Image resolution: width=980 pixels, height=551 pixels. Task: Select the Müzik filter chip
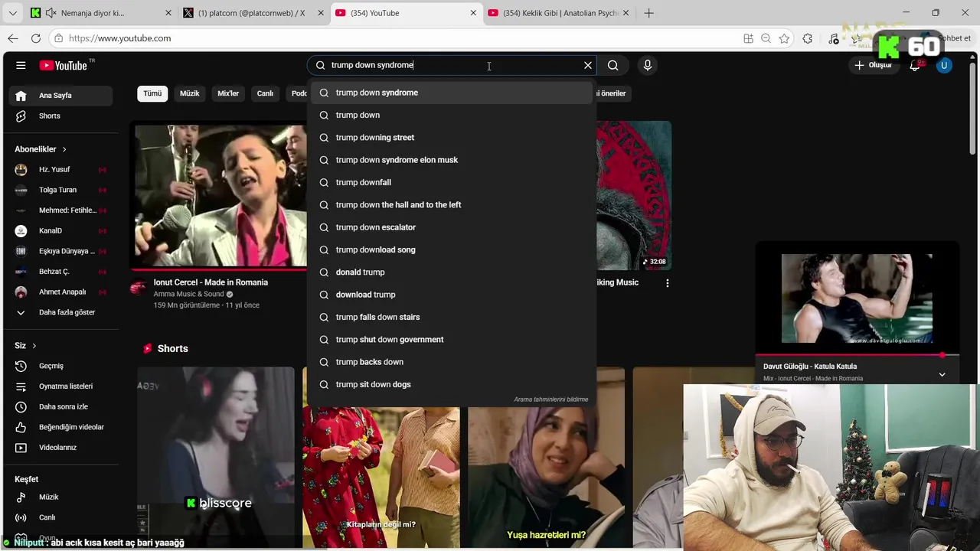(189, 93)
